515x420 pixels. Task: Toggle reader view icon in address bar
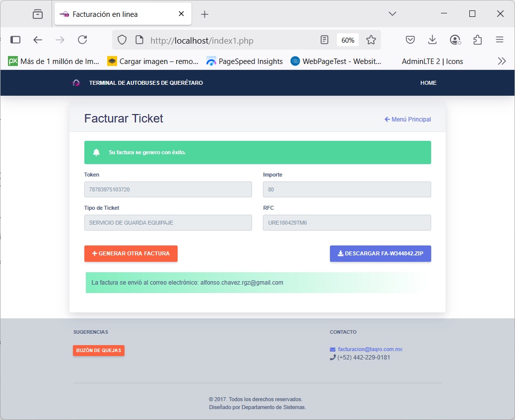tap(324, 40)
